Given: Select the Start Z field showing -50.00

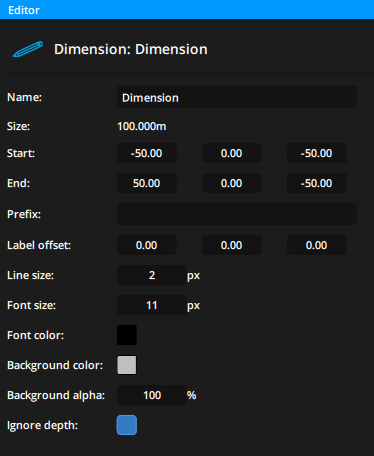Looking at the screenshot, I should [x=317, y=153].
